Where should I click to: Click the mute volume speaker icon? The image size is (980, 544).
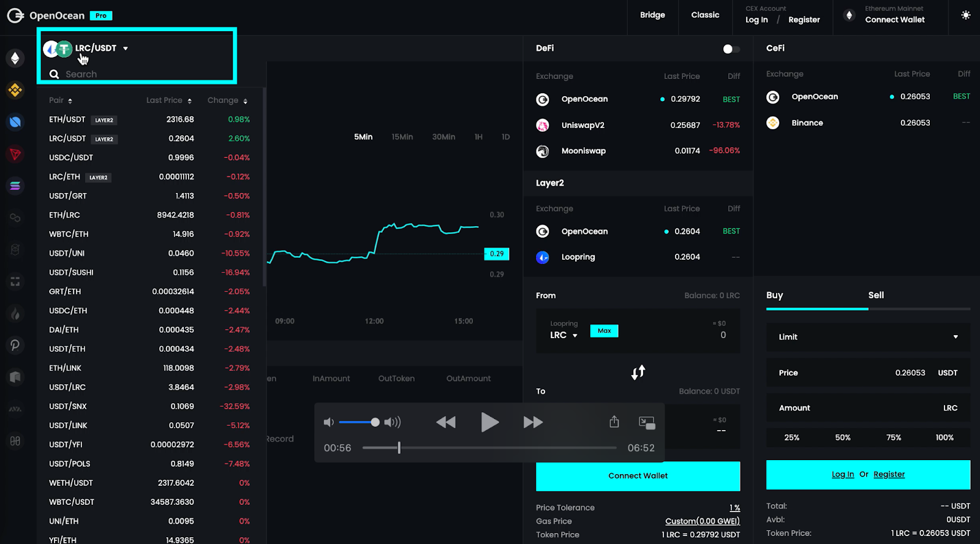click(x=329, y=422)
